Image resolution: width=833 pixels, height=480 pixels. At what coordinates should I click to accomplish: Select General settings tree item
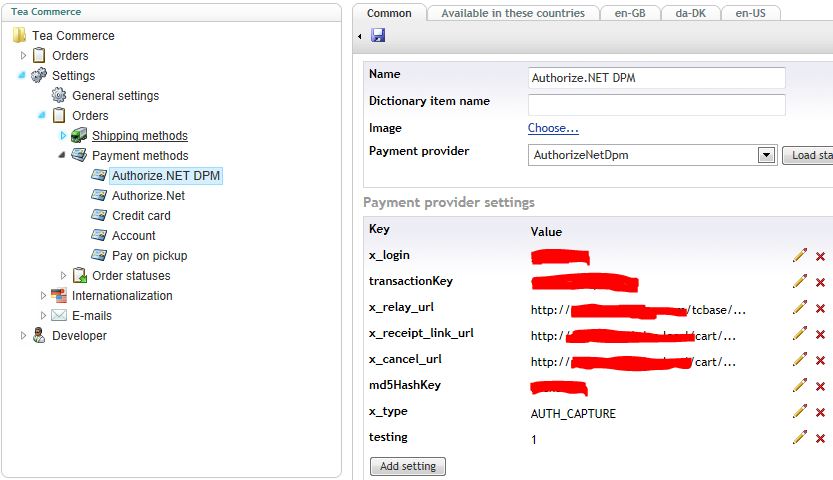click(x=116, y=96)
